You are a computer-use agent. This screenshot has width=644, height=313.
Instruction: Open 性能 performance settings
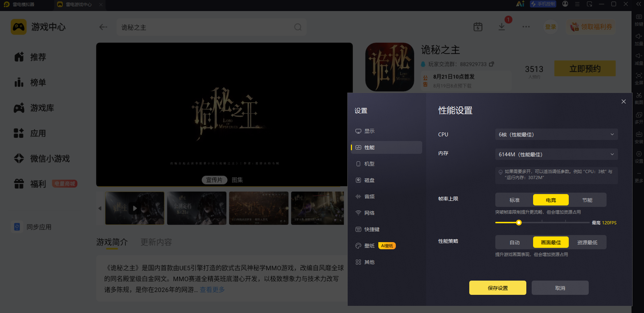387,147
